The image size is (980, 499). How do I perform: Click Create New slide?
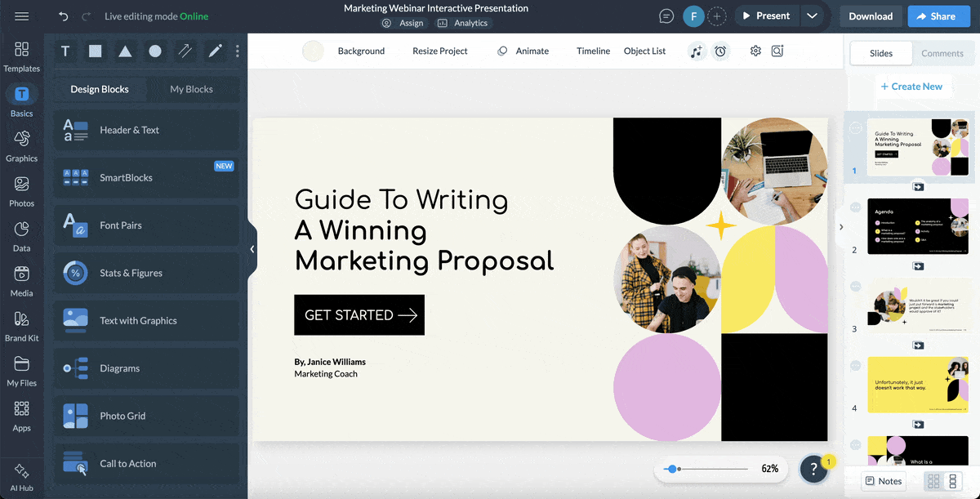coord(911,87)
